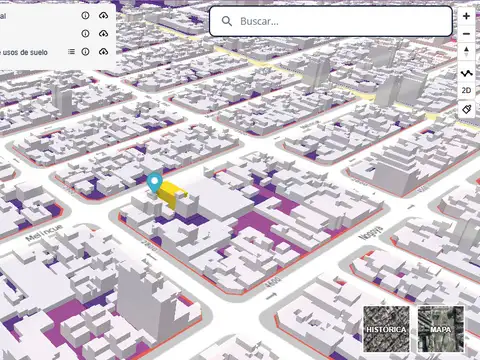This screenshot has width=480, height=360.
Task: Zoom out with the minus button
Action: [466, 34]
